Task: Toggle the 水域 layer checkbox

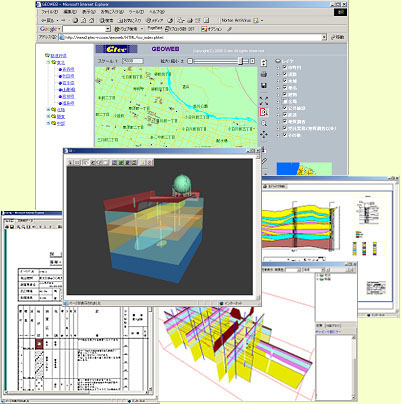Action: click(285, 81)
